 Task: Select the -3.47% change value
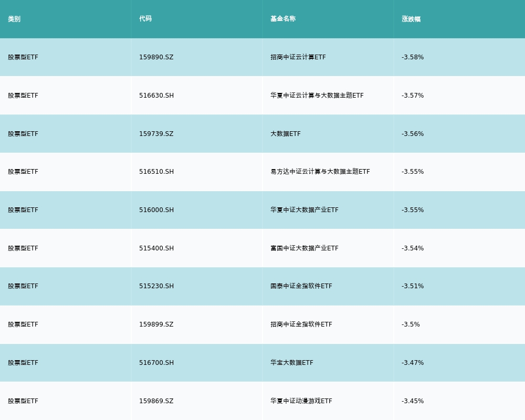pyautogui.click(x=413, y=362)
